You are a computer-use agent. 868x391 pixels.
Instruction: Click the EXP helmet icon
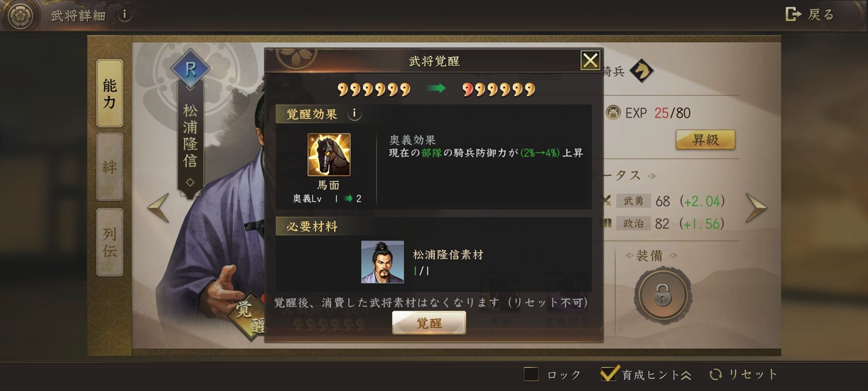point(613,112)
